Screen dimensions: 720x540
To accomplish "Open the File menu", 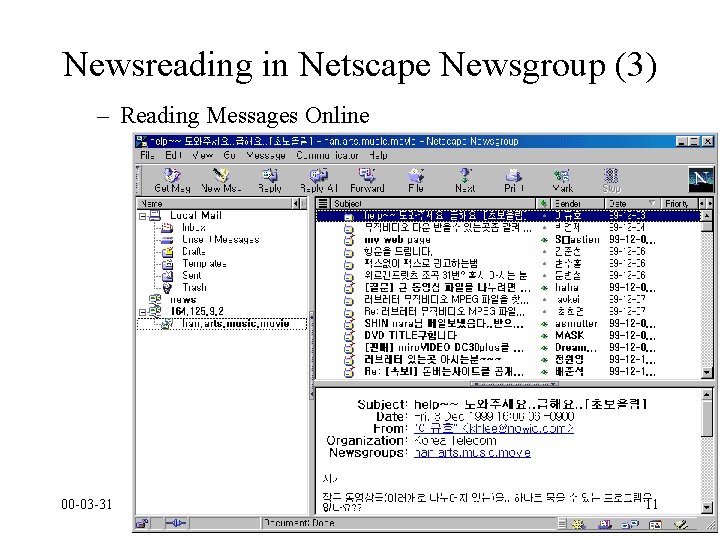I will tap(147, 155).
